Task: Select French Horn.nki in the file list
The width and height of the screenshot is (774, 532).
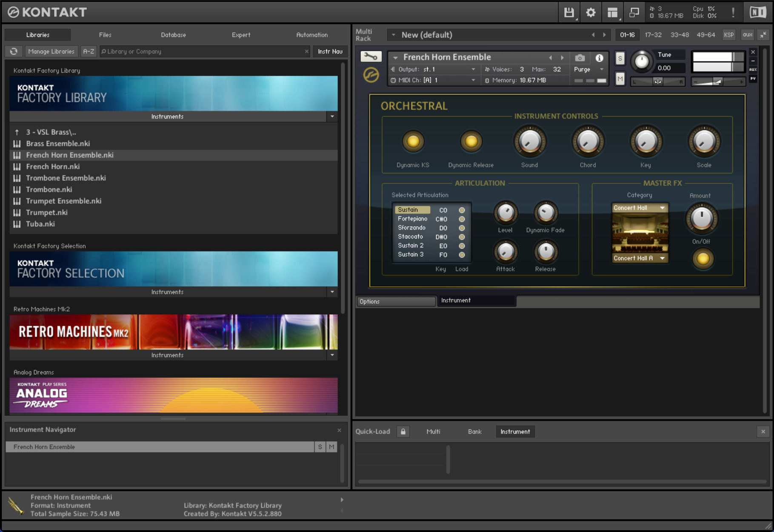Action: [x=52, y=166]
